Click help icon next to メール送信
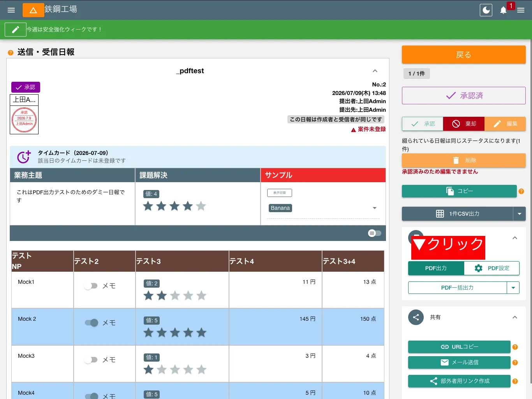Viewport: 532px width, 399px height. pos(515,362)
